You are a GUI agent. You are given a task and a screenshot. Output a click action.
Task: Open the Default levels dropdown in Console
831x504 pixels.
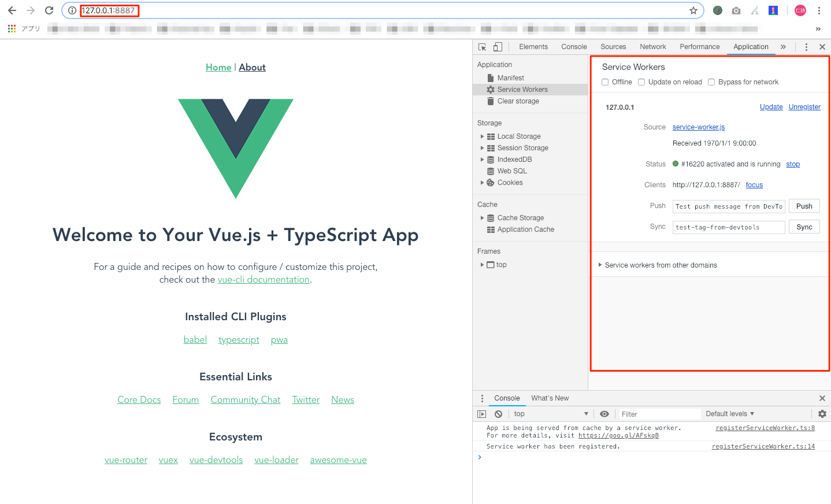(x=730, y=413)
